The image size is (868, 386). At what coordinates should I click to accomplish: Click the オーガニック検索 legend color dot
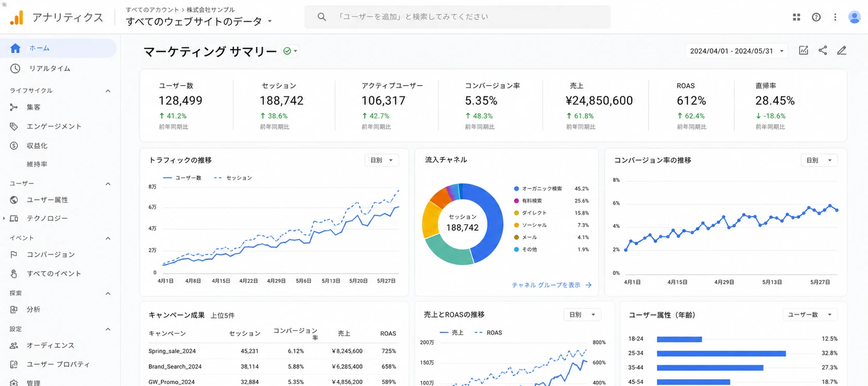click(x=517, y=189)
